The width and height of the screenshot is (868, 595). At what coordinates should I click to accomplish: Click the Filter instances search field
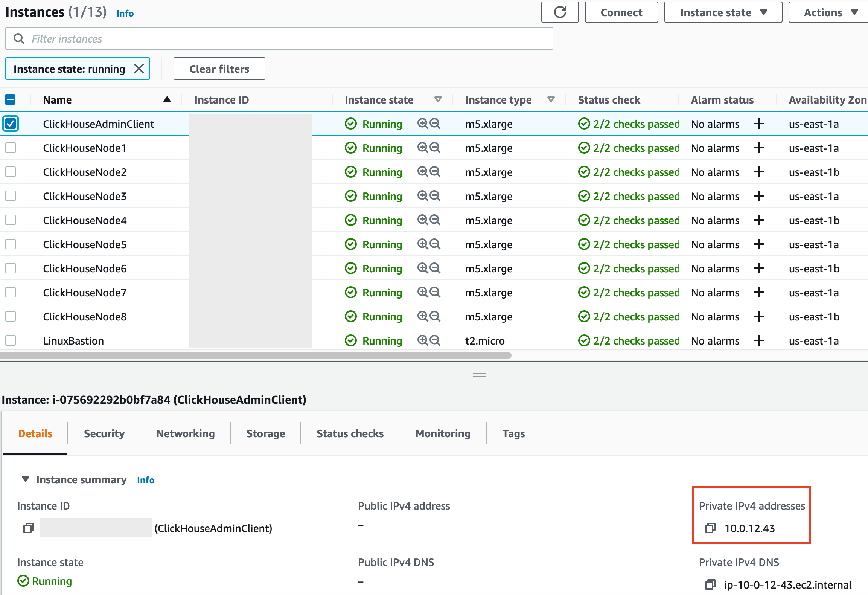tap(279, 38)
